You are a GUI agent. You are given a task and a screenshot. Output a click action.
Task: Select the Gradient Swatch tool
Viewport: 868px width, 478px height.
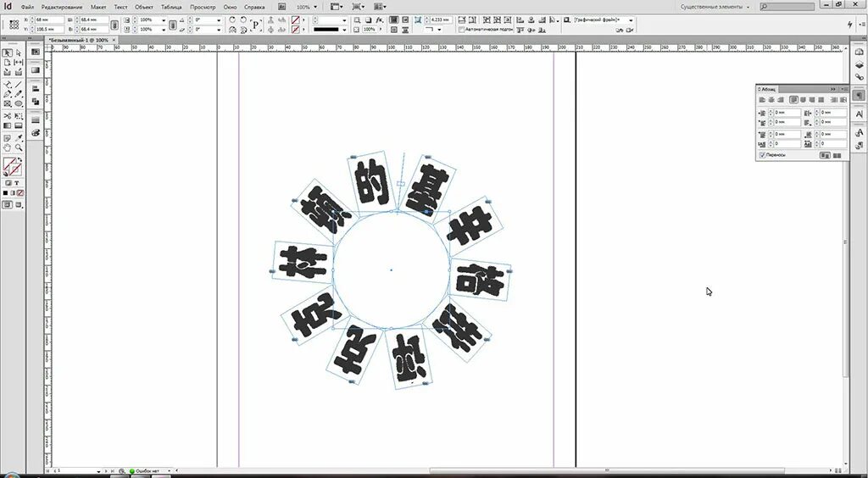[7, 126]
